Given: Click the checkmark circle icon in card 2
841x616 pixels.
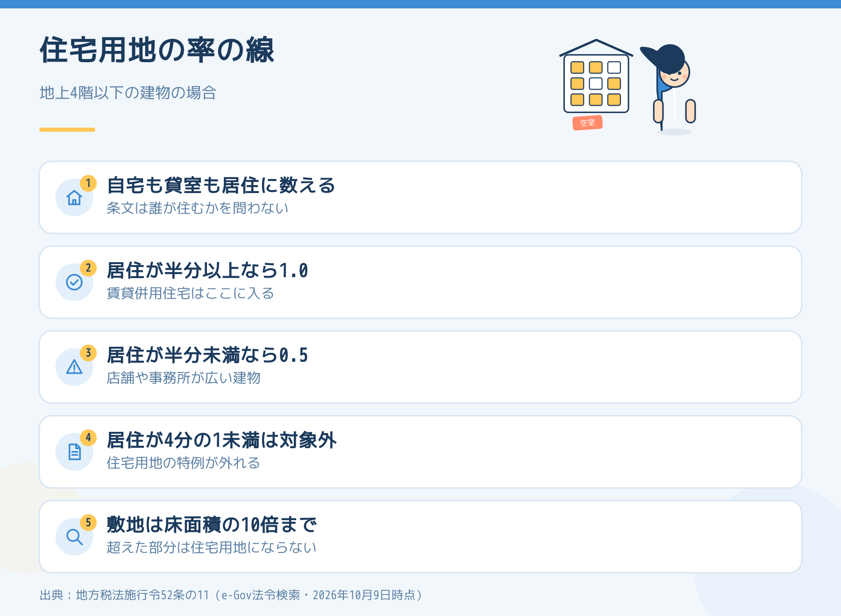Looking at the screenshot, I should pos(74,282).
